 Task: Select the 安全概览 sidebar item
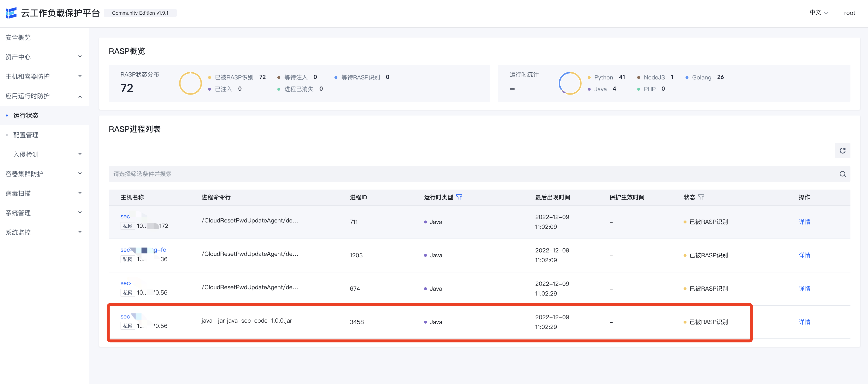tap(18, 37)
